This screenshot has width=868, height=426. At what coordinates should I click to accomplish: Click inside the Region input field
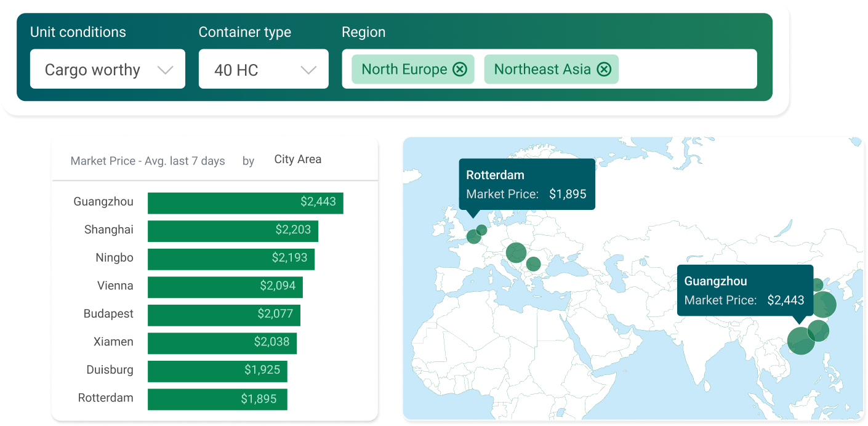[686, 70]
